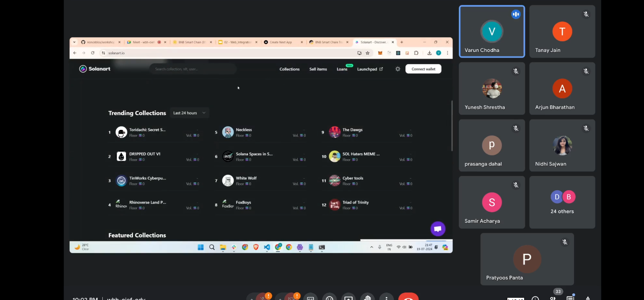Switch to the nonceblox/workshop GitHub tab
The height and width of the screenshot is (300, 644).
click(x=100, y=42)
